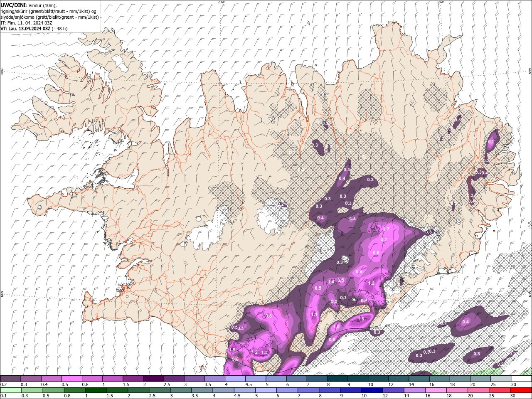The height and width of the screenshot is (399, 532).
Task: Select bright pink snow swatch between 0.5 and 0.8
Action: click(x=71, y=378)
